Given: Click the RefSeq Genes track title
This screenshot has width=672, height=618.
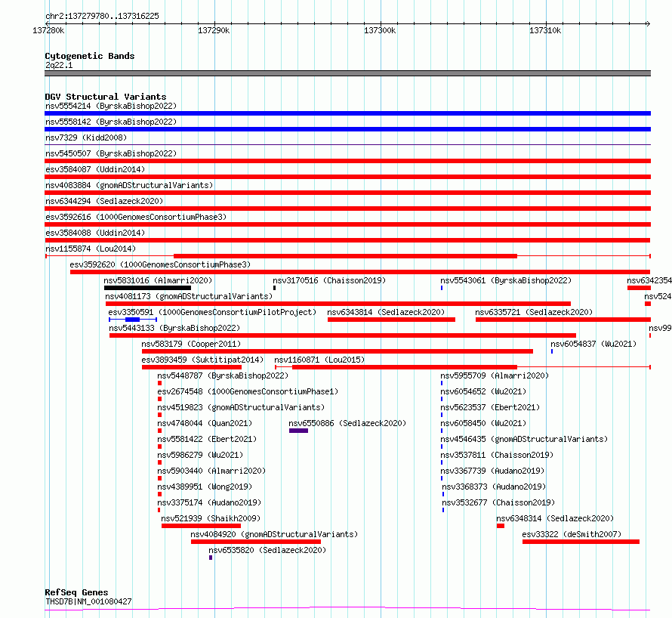Looking at the screenshot, I should pos(76,592).
